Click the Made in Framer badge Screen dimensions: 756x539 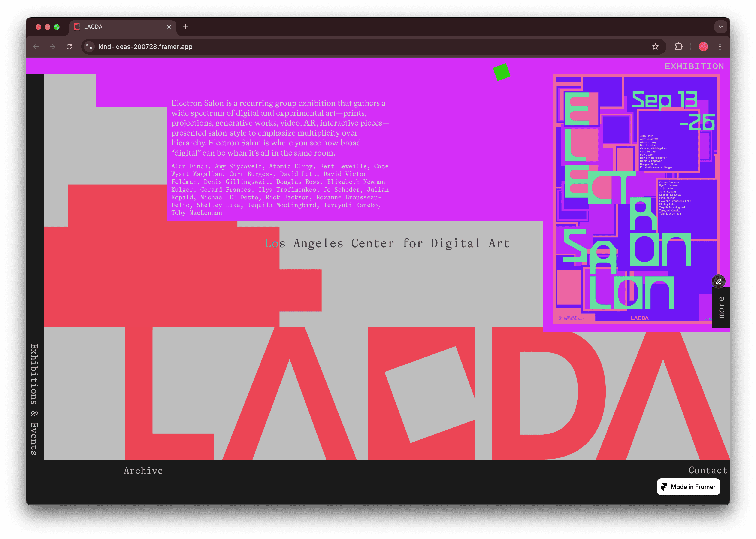pyautogui.click(x=688, y=487)
